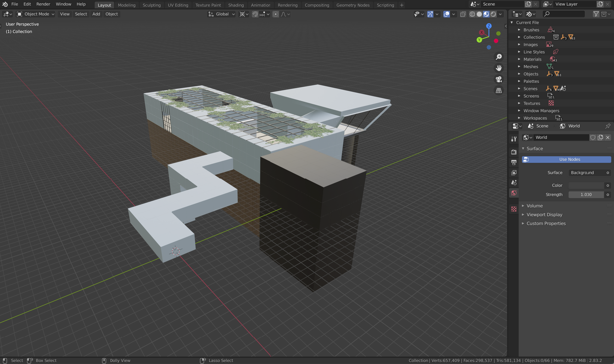Expand the Volume panel
The height and width of the screenshot is (364, 614).
pyautogui.click(x=534, y=206)
